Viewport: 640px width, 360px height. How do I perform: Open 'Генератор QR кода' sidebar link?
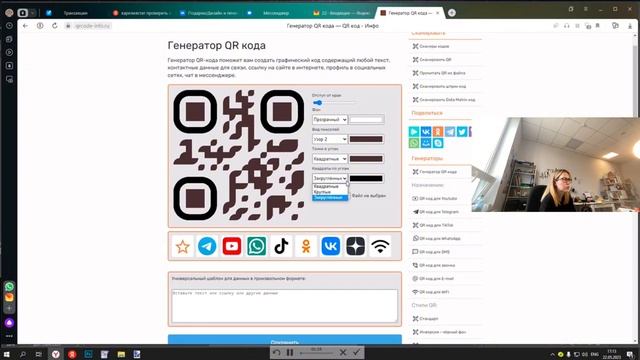point(438,172)
